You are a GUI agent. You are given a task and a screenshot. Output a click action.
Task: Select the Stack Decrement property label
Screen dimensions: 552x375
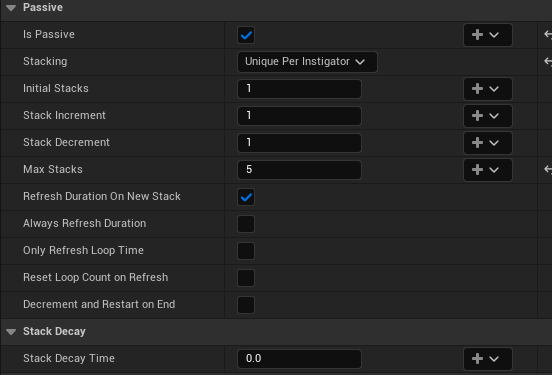click(x=66, y=142)
